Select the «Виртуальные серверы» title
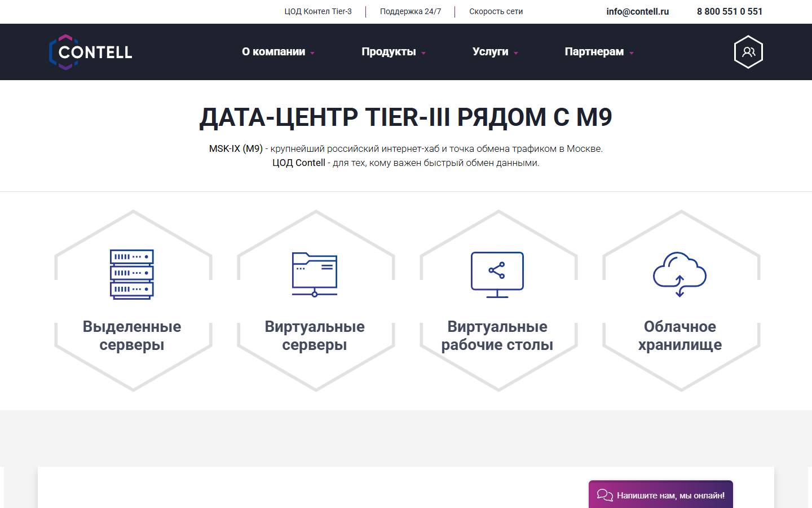The height and width of the screenshot is (508, 812). click(x=315, y=335)
